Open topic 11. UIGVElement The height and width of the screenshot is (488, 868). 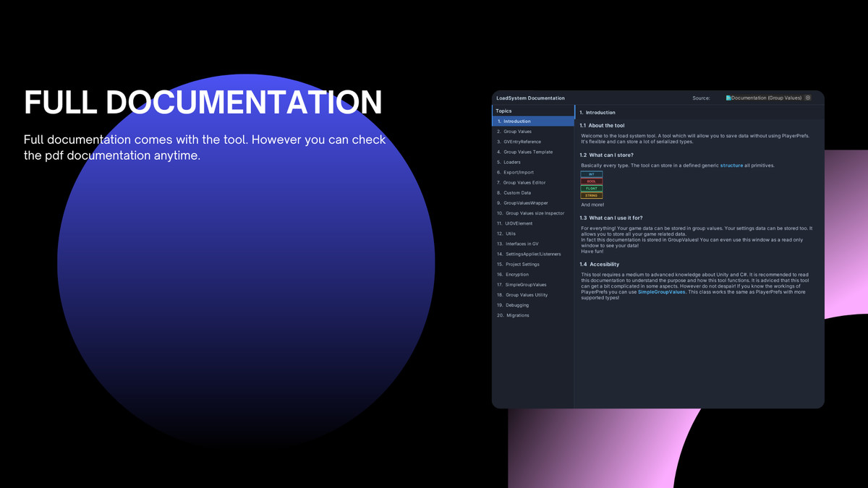[533, 223]
